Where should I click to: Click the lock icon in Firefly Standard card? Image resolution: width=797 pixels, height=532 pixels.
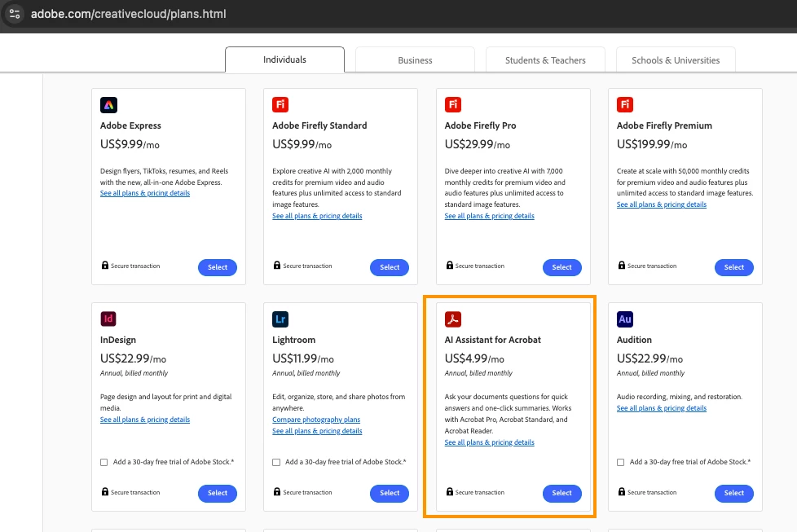(x=277, y=266)
